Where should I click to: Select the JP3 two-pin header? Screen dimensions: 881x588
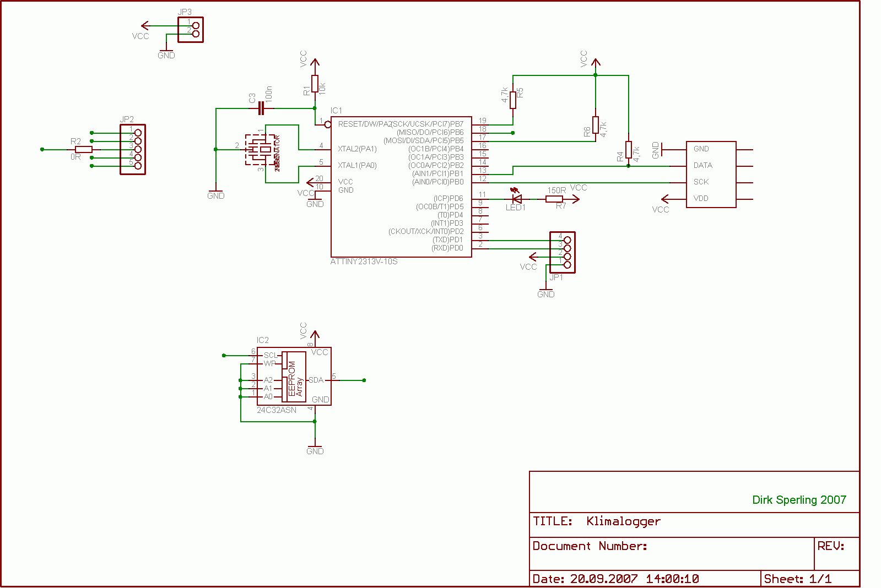191,30
